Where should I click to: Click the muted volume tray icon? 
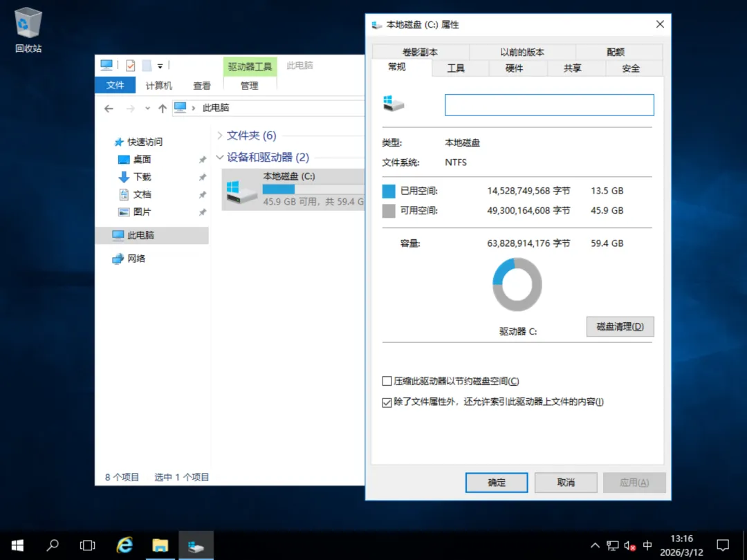click(x=630, y=545)
